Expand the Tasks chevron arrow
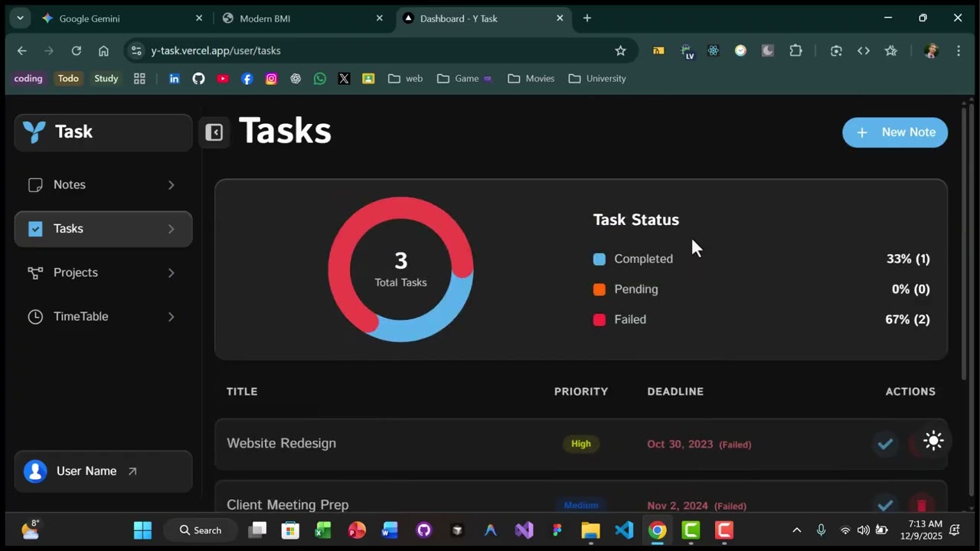This screenshot has width=980, height=551. coord(171,229)
